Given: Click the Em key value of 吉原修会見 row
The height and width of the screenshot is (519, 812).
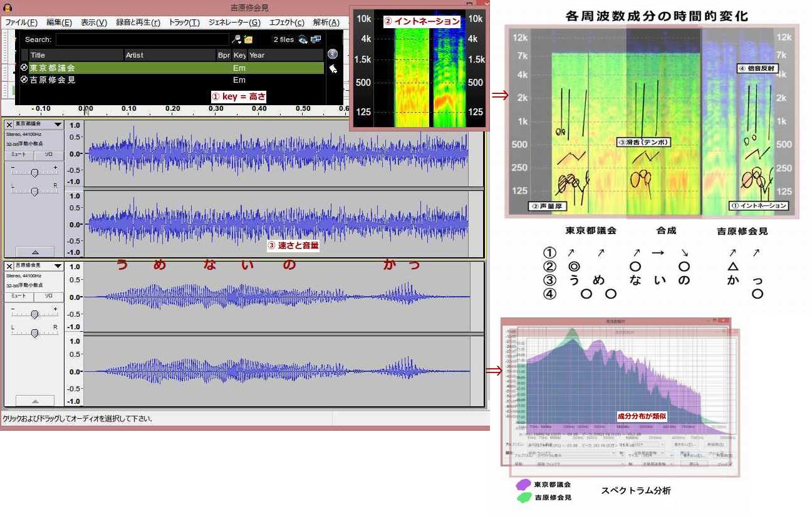Looking at the screenshot, I should [239, 80].
